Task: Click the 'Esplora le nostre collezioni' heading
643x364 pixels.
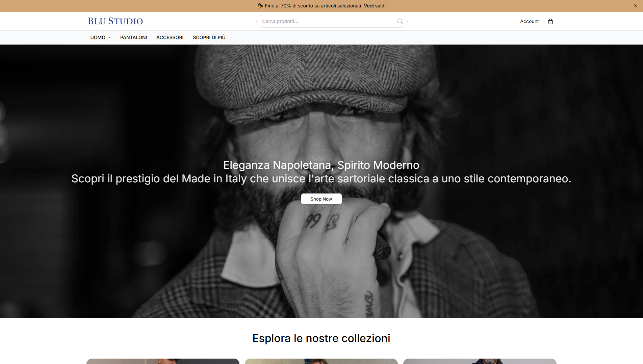Action: (321, 338)
